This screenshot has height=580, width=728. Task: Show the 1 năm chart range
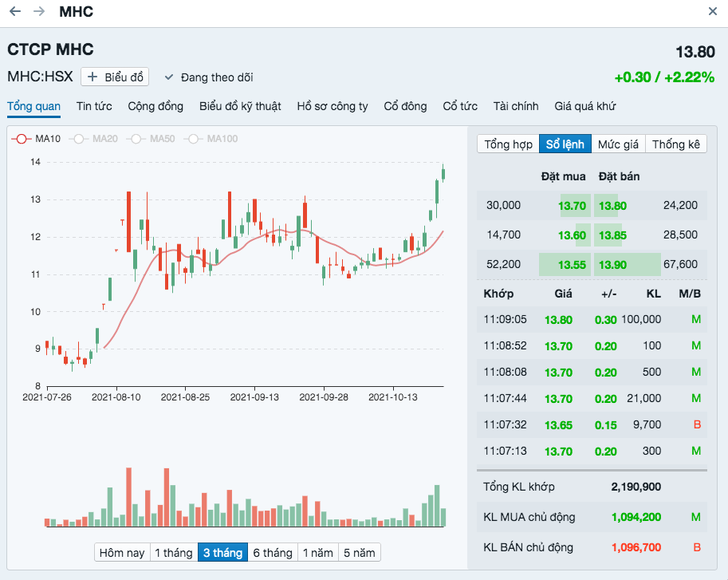click(x=318, y=553)
